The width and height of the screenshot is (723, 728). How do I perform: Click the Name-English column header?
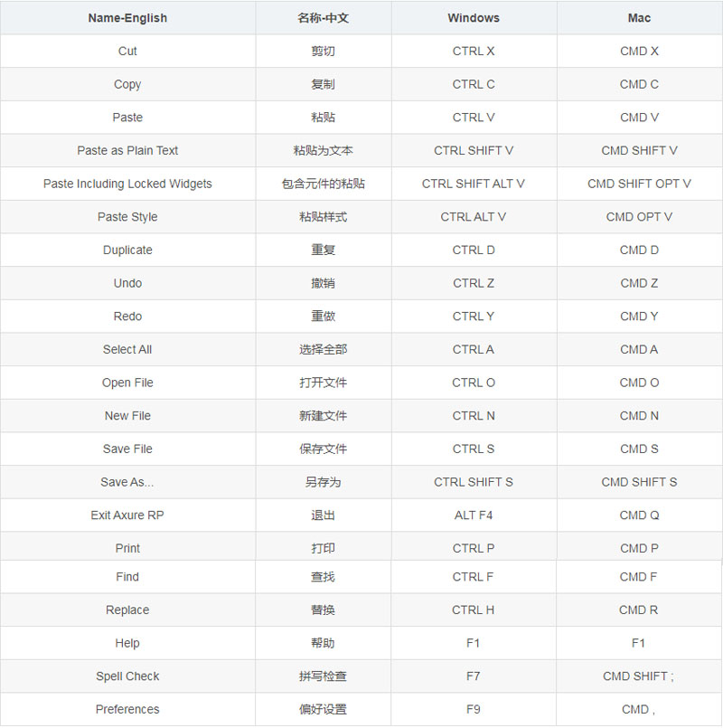[x=127, y=18]
